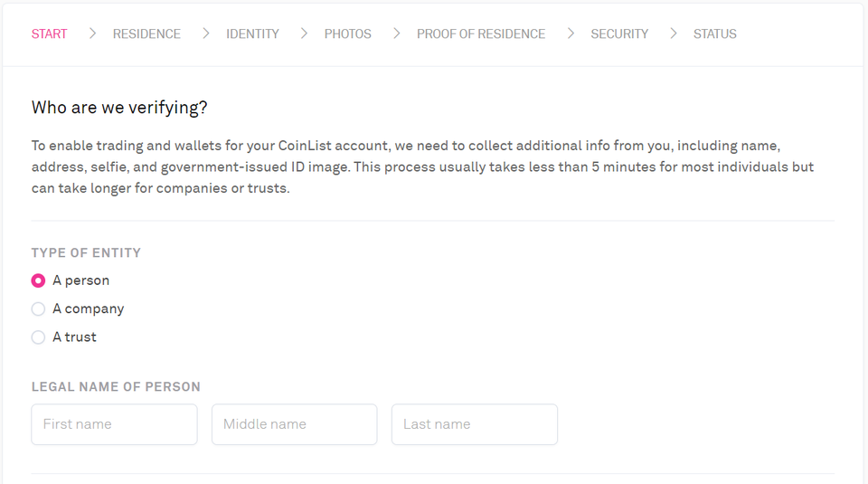Image resolution: width=868 pixels, height=484 pixels.
Task: Focus the First name field
Action: [x=114, y=424]
